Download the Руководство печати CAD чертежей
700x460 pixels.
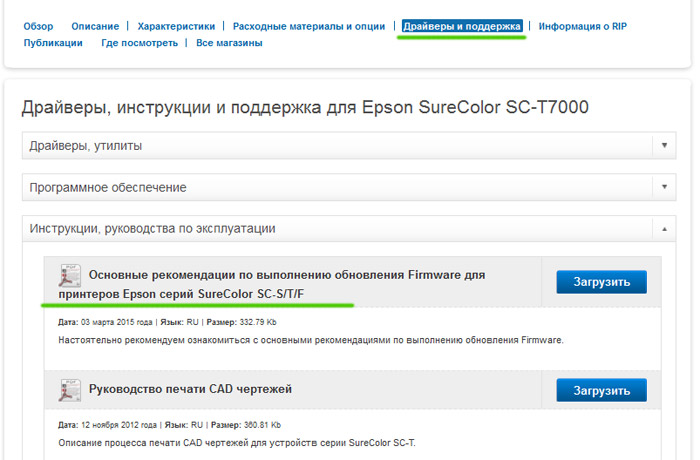coord(601,390)
